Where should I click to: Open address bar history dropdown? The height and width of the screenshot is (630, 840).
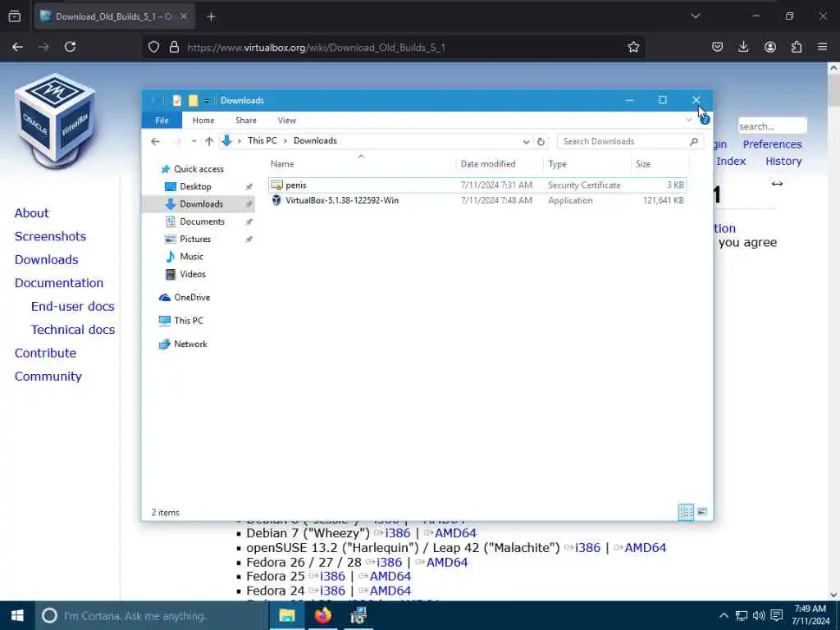[526, 141]
